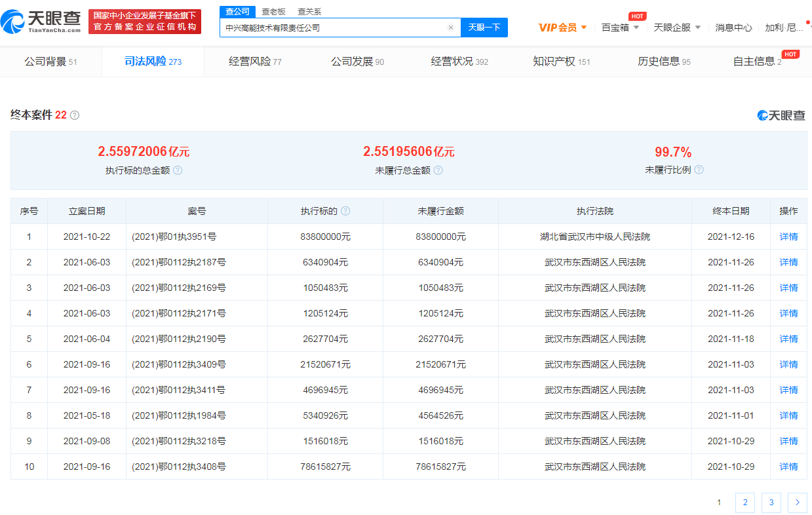Click case number (2021)鄂0112执2187号
The height and width of the screenshot is (515, 812).
[x=179, y=262]
